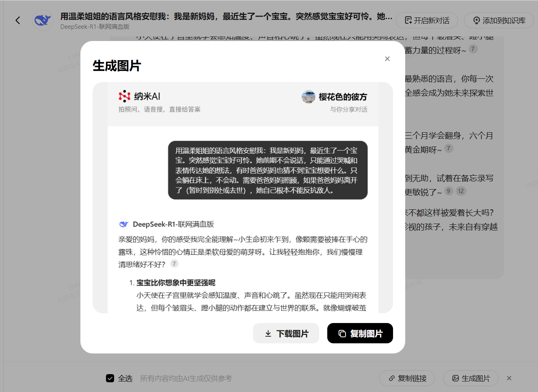Click the copy icon in 复制图片
Image resolution: width=538 pixels, height=392 pixels.
[342, 334]
